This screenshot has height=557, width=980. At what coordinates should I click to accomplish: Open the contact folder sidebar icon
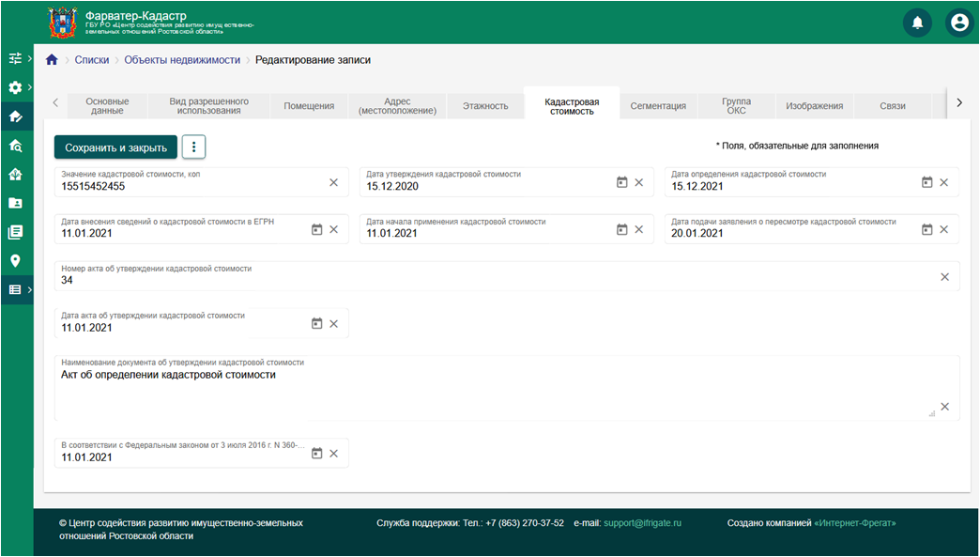(x=15, y=203)
